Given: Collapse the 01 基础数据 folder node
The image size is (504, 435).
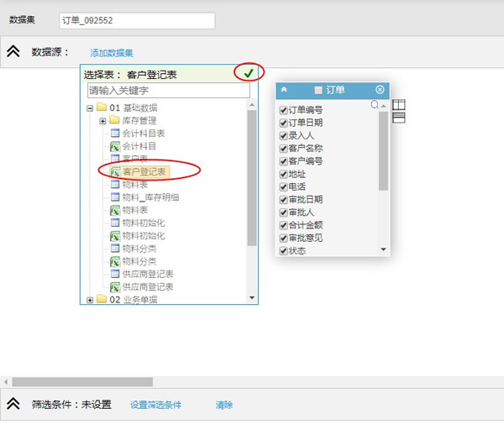Looking at the screenshot, I should coord(90,108).
